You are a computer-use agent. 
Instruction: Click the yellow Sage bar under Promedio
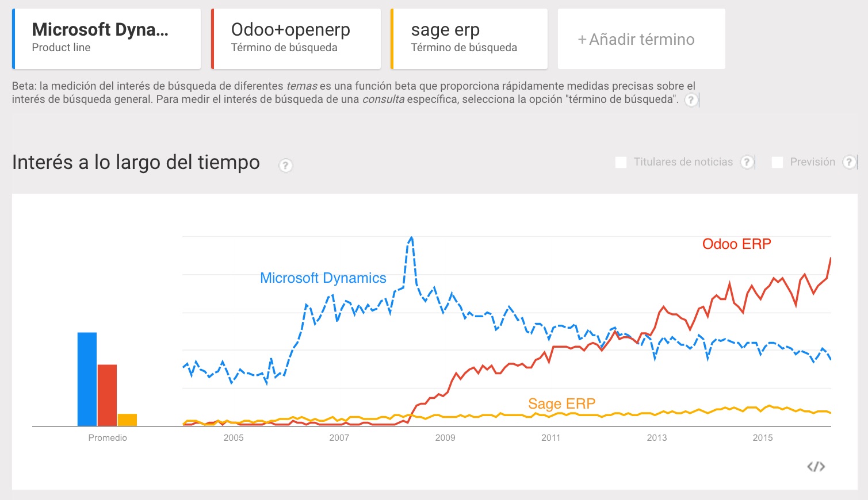(x=128, y=420)
